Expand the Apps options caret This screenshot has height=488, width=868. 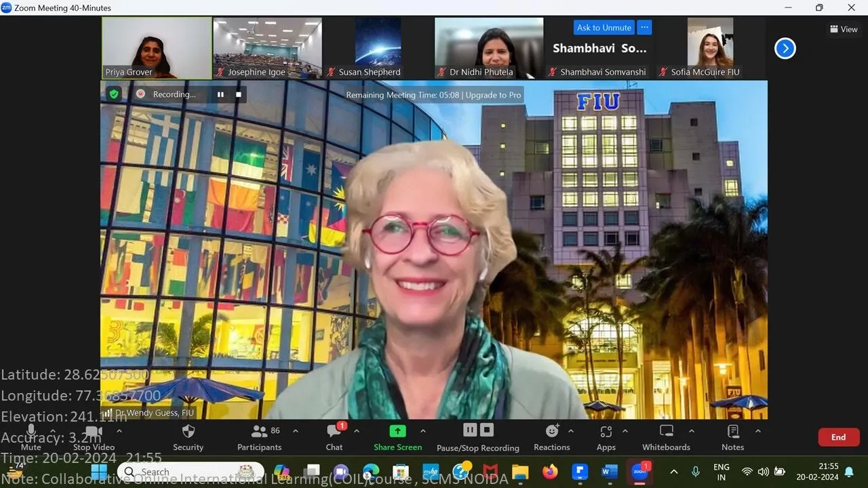(625, 431)
